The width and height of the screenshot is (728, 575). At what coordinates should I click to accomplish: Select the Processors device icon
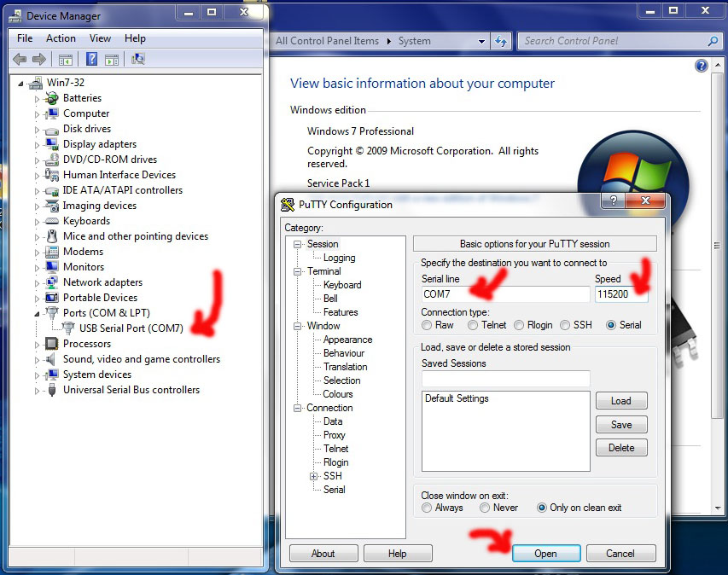coord(52,344)
